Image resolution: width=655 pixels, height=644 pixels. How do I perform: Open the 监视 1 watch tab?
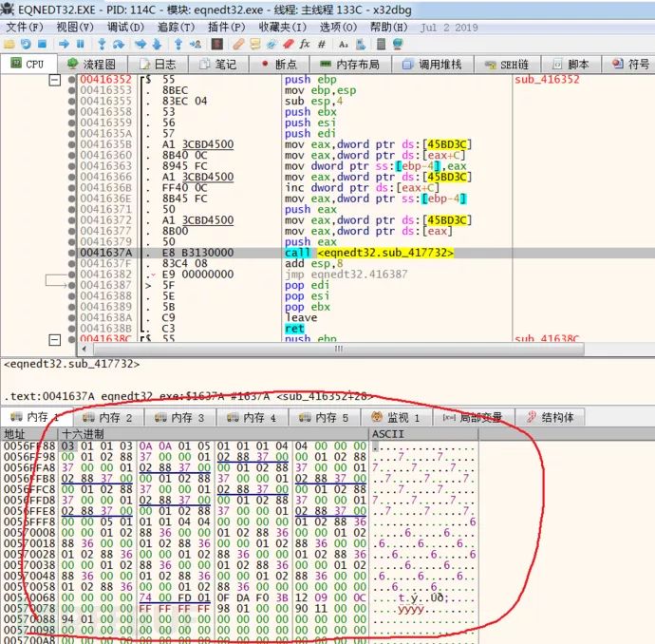pyautogui.click(x=395, y=417)
